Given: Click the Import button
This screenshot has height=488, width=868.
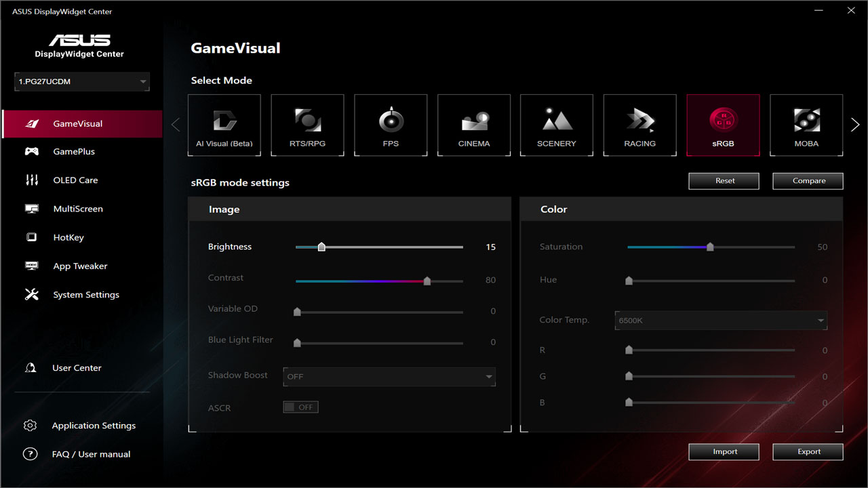Looking at the screenshot, I should tap(725, 452).
